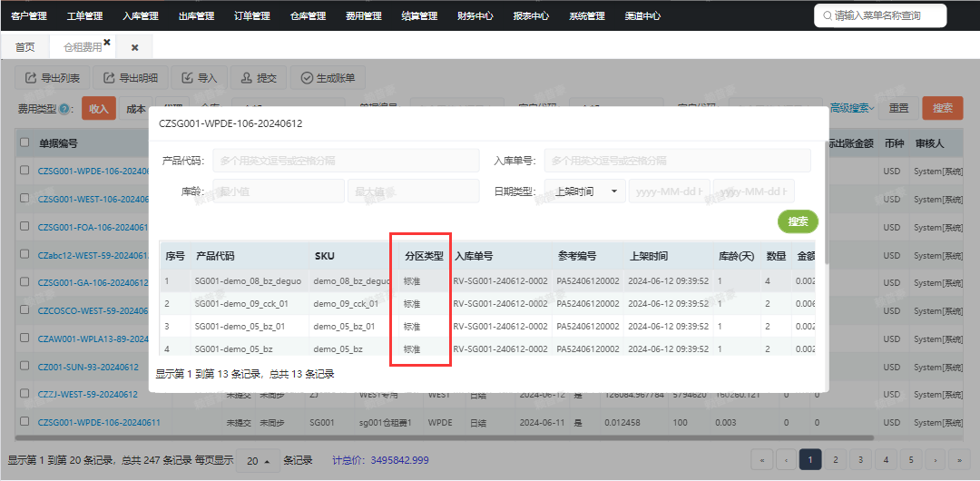Click the 重置 reset button
This screenshot has width=980, height=481.
point(898,108)
